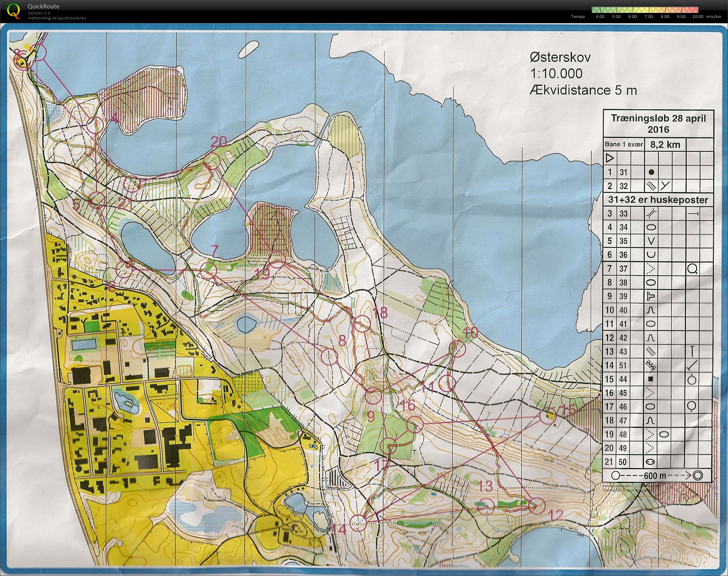Click the ellipse symbol in row 4 code 34

[x=651, y=227]
